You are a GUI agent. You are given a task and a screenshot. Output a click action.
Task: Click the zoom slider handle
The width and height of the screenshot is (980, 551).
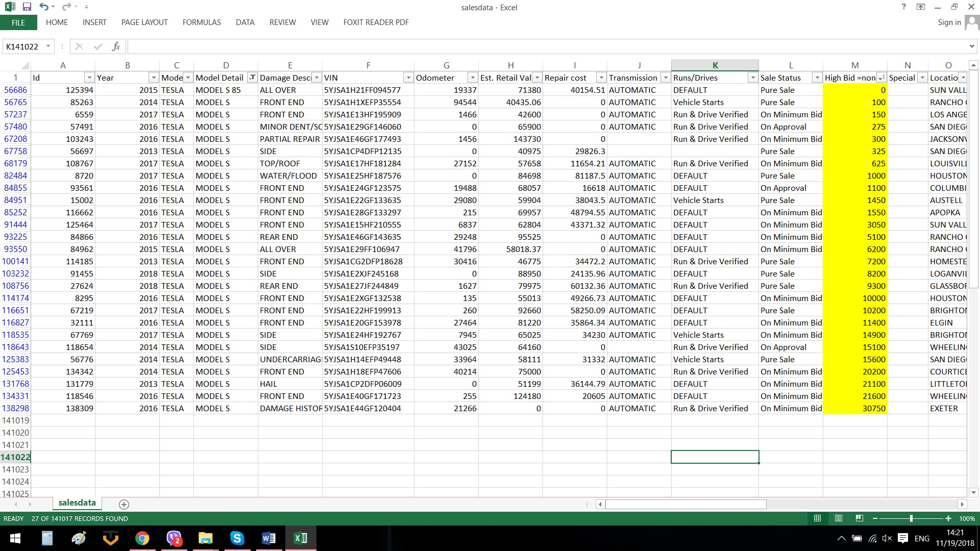pyautogui.click(x=912, y=518)
